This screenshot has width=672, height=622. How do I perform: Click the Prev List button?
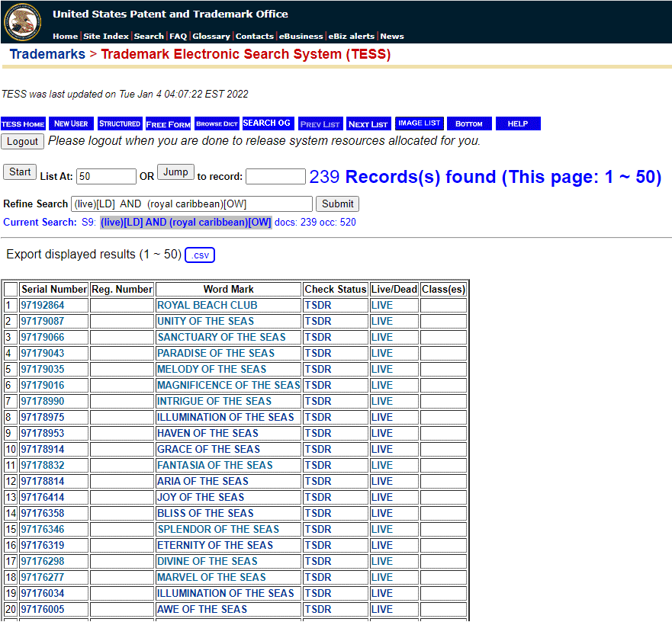coord(320,123)
